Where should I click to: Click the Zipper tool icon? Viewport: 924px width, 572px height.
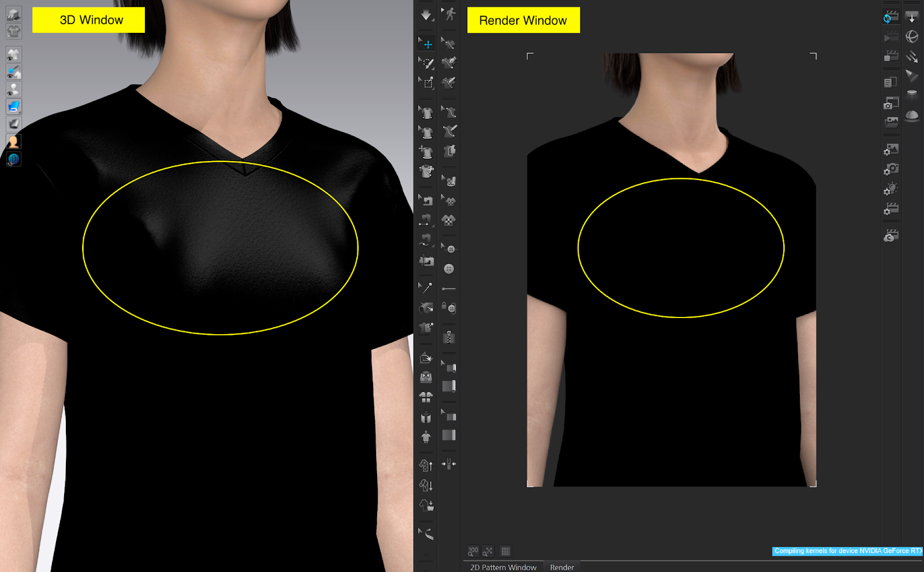(x=449, y=337)
